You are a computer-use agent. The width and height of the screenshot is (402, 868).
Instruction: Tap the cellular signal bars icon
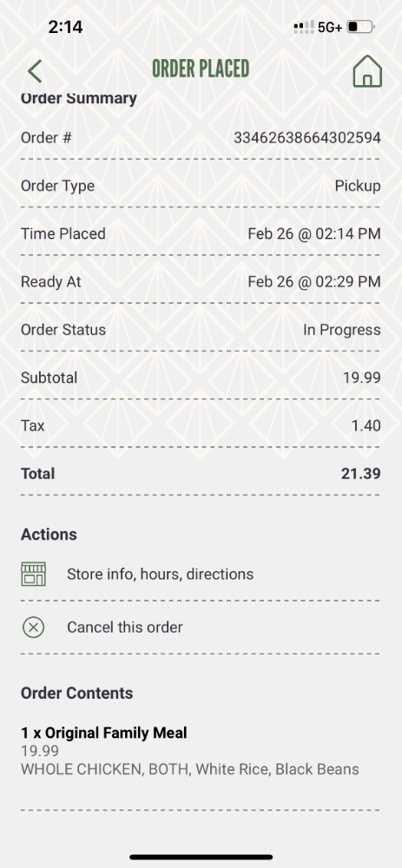(x=304, y=27)
